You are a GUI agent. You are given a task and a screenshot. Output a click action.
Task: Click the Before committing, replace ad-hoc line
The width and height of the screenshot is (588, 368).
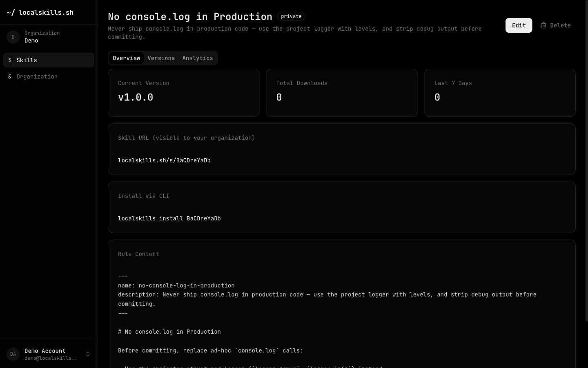[x=211, y=350]
